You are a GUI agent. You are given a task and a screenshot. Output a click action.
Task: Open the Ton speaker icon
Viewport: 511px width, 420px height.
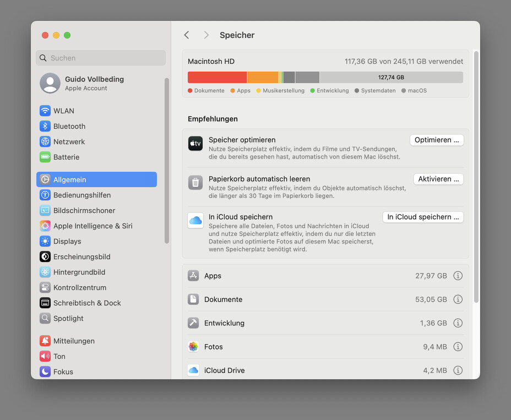coord(45,356)
